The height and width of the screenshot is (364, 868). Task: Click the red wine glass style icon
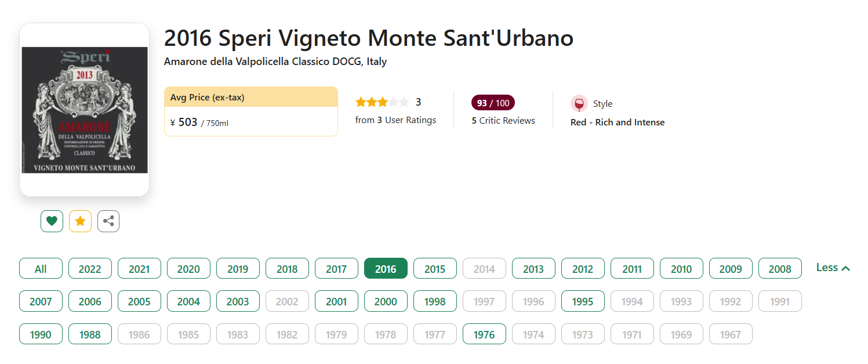coord(579,104)
